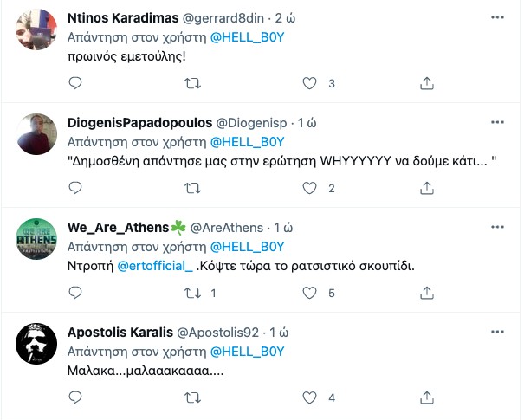Reply to Ntinos Karadimas's tweet

click(x=75, y=83)
